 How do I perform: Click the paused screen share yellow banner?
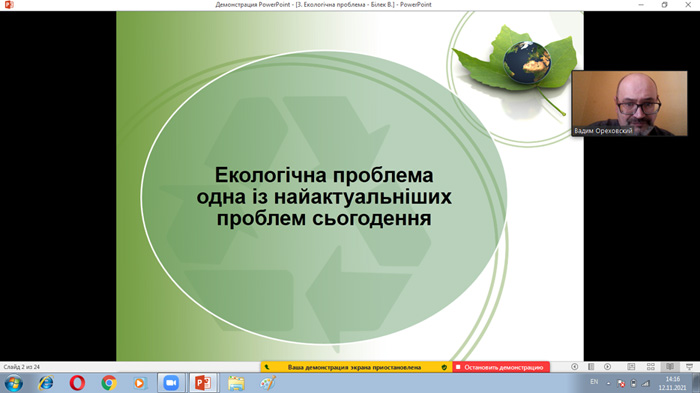pos(354,367)
